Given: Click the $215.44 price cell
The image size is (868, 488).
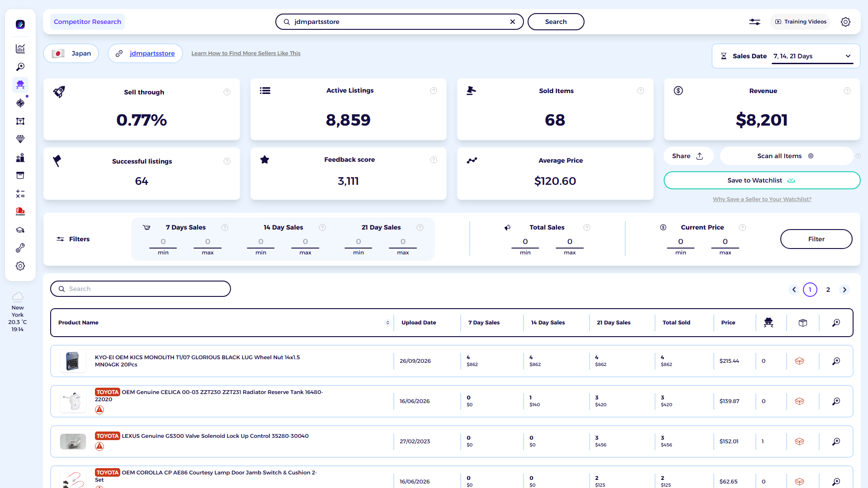Looking at the screenshot, I should pyautogui.click(x=729, y=361).
